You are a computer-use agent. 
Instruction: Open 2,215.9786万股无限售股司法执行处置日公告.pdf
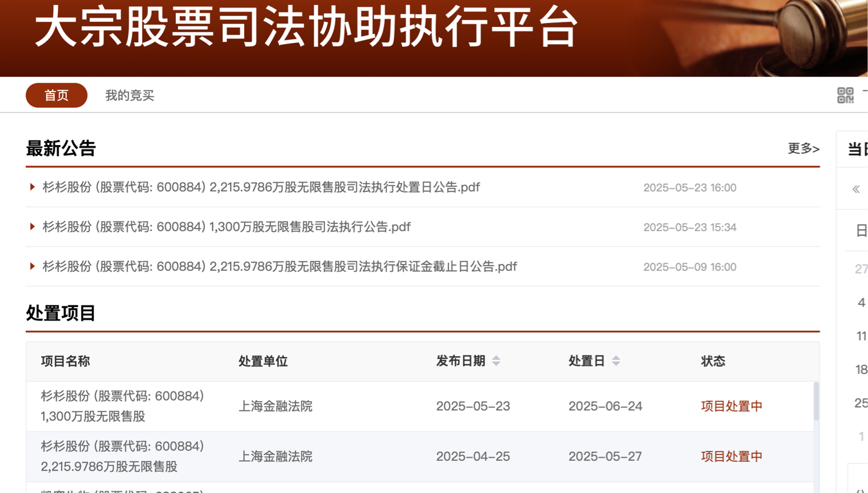coord(261,187)
